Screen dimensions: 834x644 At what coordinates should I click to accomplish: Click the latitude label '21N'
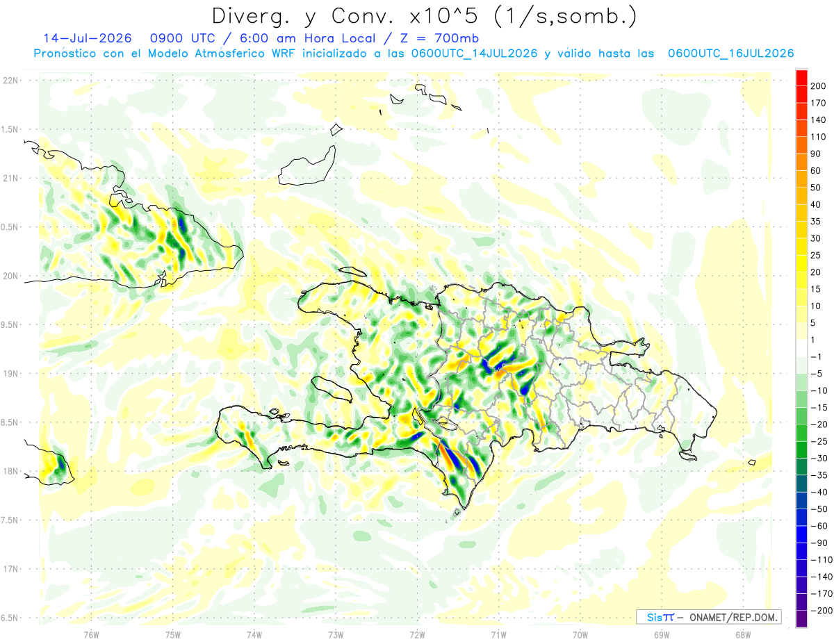[x=10, y=178]
